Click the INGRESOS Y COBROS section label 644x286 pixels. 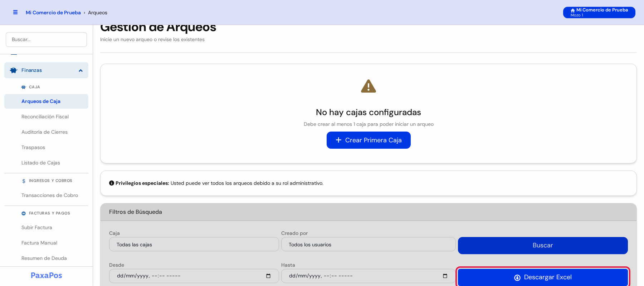click(x=50, y=181)
